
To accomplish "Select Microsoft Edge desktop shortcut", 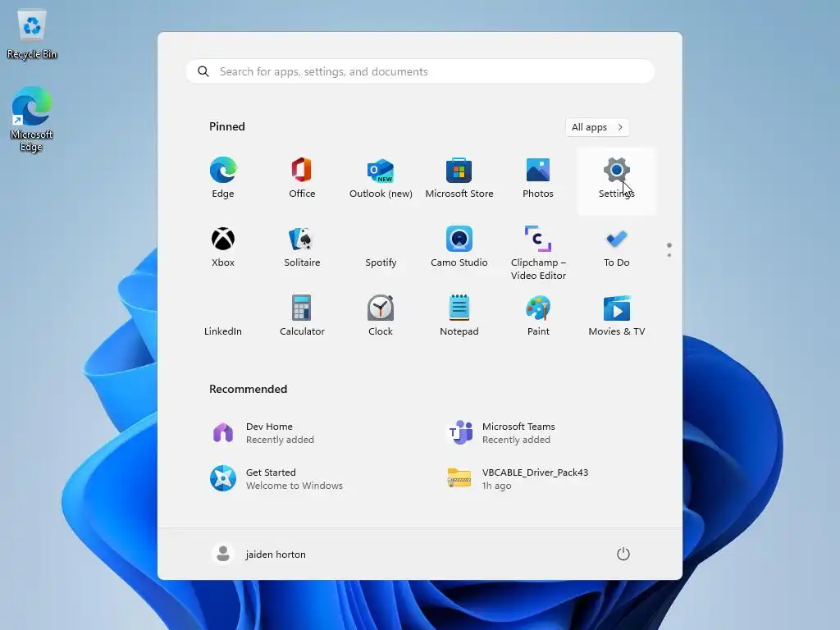I will [x=31, y=119].
